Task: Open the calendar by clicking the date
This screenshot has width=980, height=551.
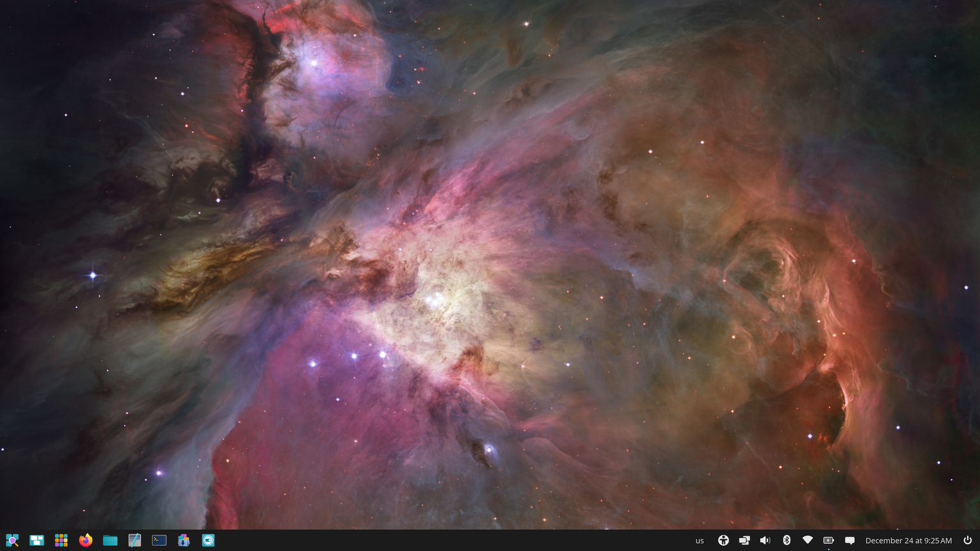Action: 909,540
